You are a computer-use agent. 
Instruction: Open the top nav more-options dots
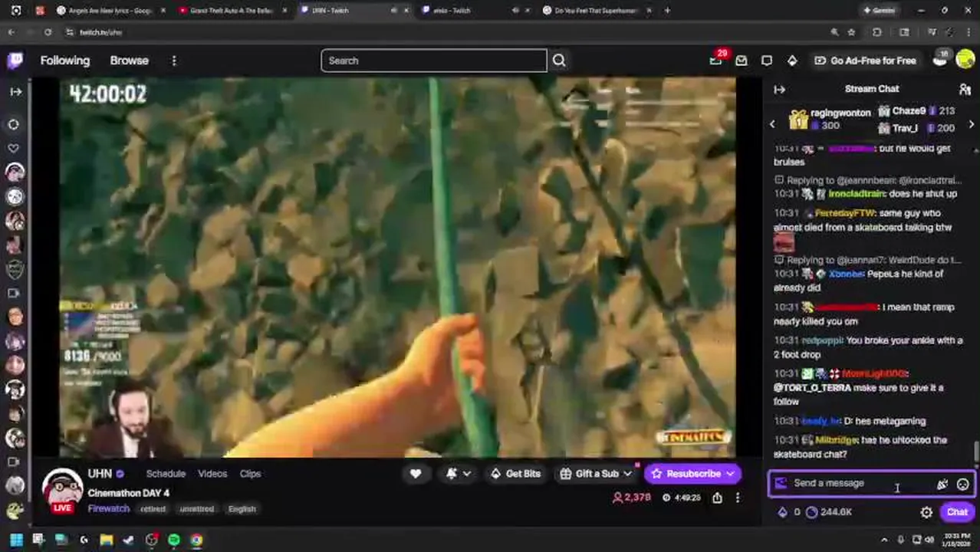[174, 61]
